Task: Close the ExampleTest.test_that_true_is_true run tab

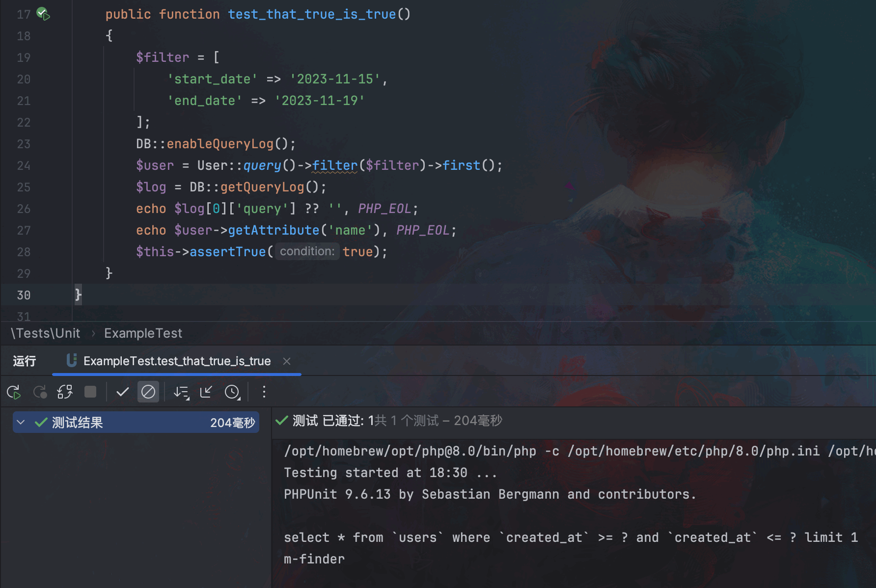Action: tap(287, 361)
